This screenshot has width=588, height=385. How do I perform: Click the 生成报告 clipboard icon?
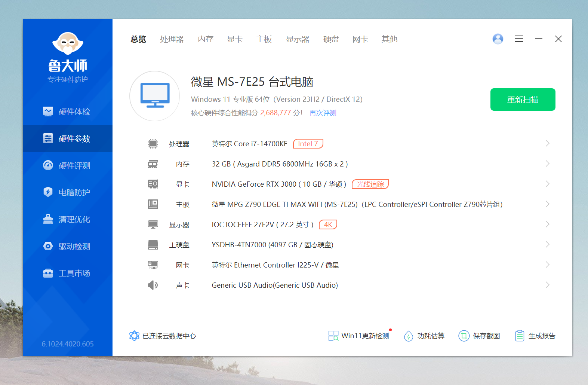pyautogui.click(x=520, y=336)
